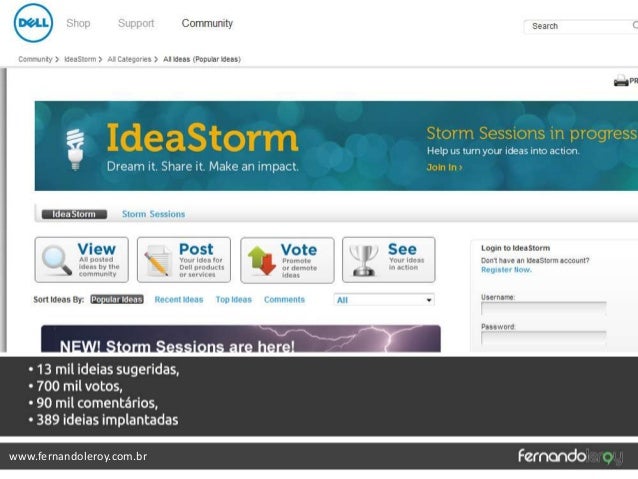This screenshot has width=638, height=479.
Task: Click the View button title
Action: click(x=96, y=249)
